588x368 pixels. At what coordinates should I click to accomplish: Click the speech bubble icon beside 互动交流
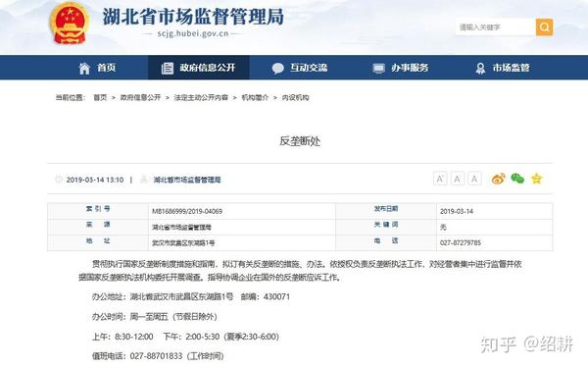tap(278, 69)
